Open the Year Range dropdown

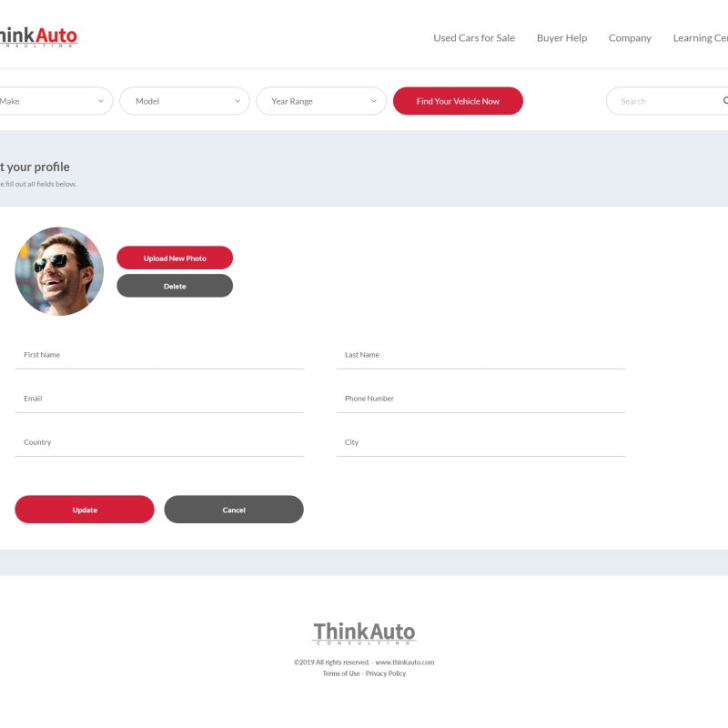pos(321,101)
